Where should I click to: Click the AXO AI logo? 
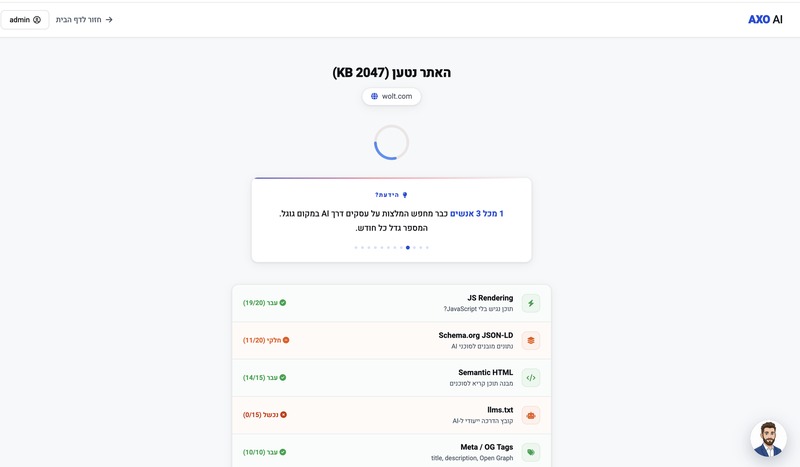(765, 19)
